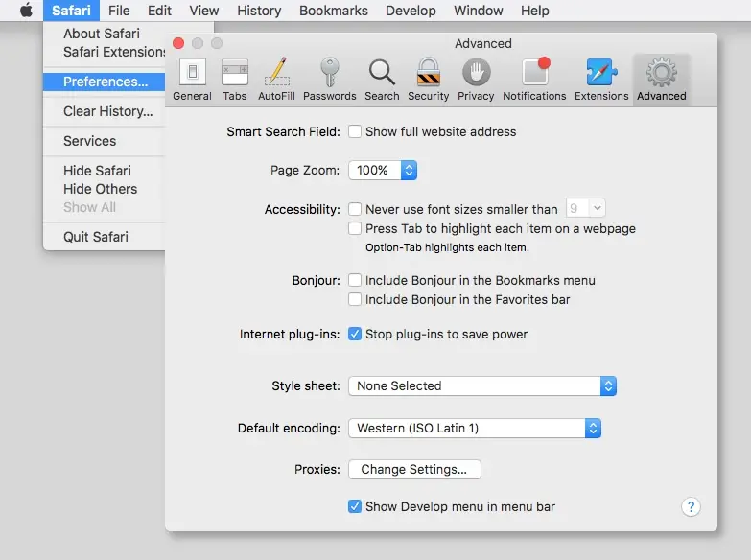
Task: Open the View menu
Action: pyautogui.click(x=204, y=10)
